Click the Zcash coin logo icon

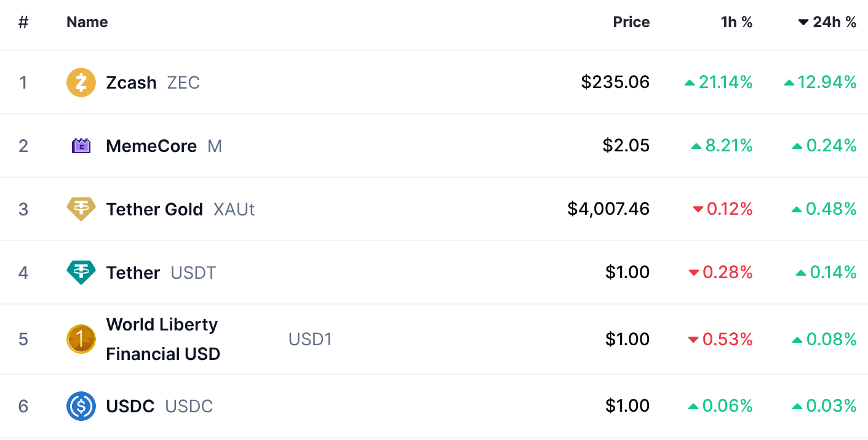pyautogui.click(x=81, y=82)
